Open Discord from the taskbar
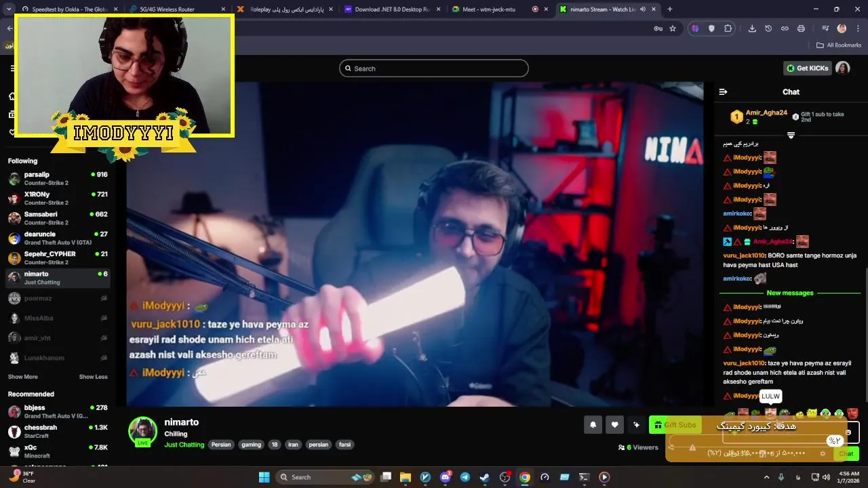 point(445,477)
